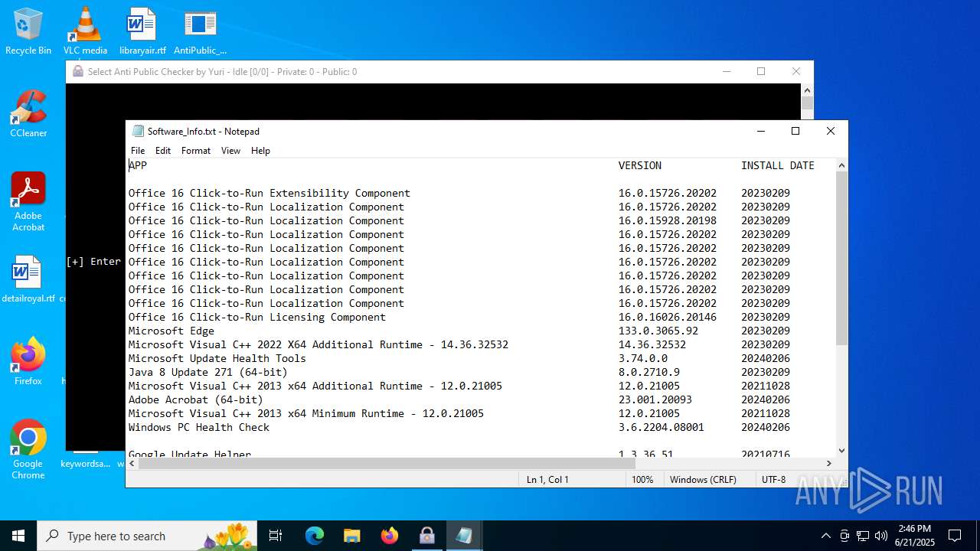Launch VLC media player shortcut
Viewport: 980px width, 551px height.
85,31
